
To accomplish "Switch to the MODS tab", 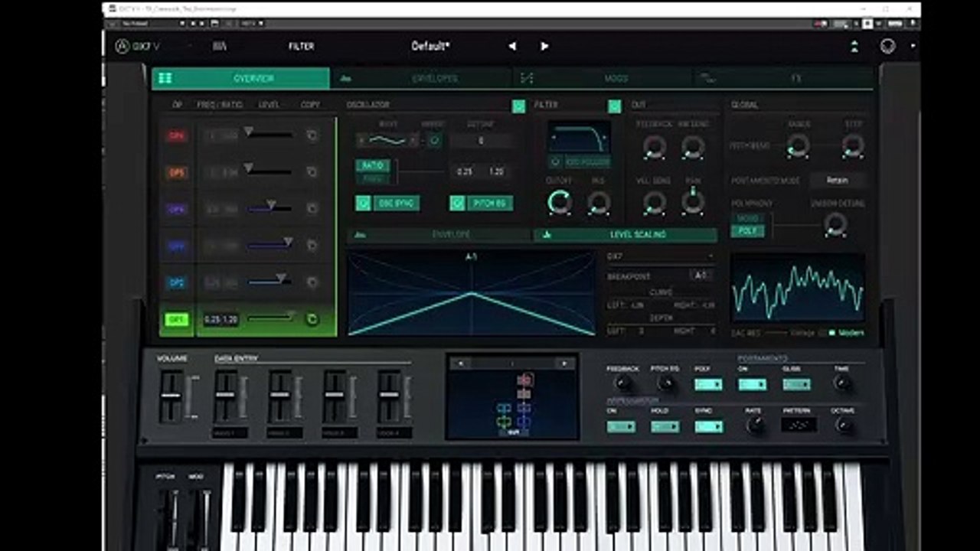I will click(603, 78).
